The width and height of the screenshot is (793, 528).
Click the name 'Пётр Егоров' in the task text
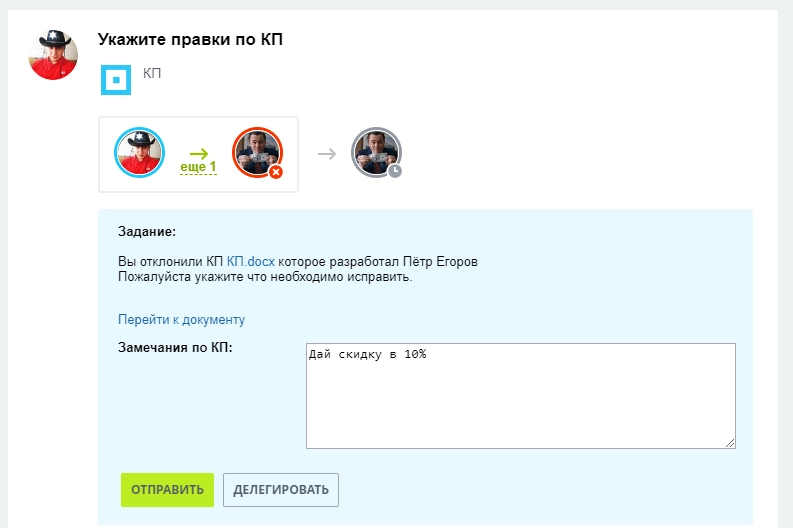point(440,261)
